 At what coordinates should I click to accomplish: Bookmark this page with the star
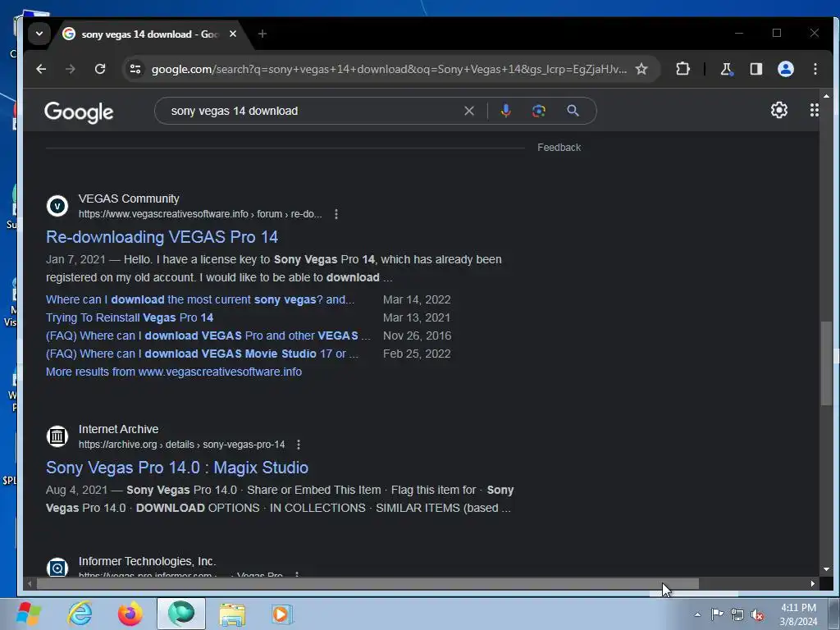pos(641,69)
